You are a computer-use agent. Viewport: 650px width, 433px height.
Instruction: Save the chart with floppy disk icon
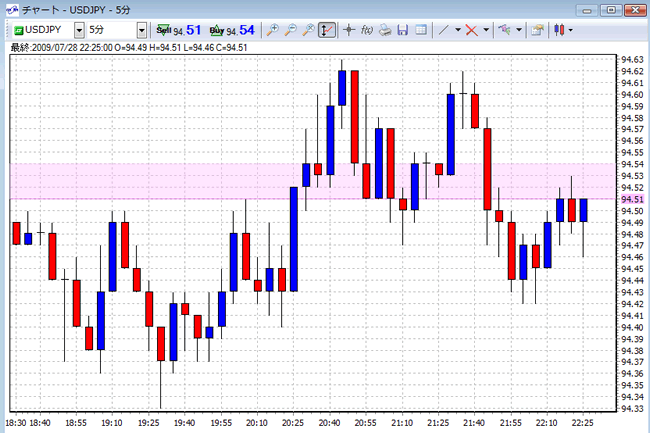click(403, 30)
